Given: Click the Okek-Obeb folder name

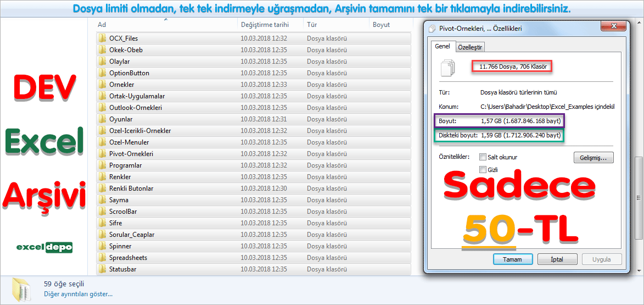Looking at the screenshot, I should point(126,50).
